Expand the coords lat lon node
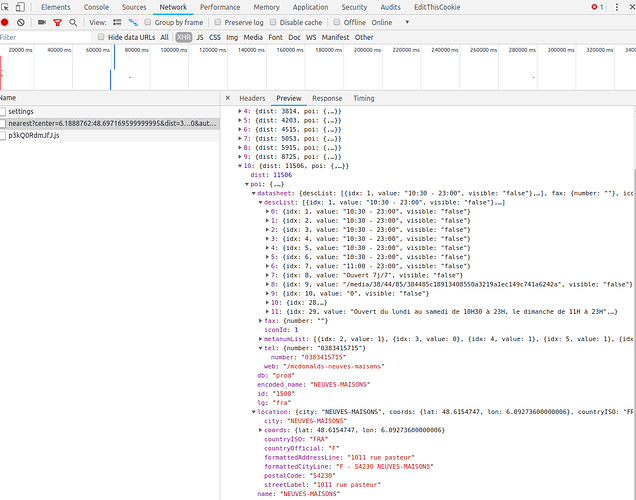 260,430
